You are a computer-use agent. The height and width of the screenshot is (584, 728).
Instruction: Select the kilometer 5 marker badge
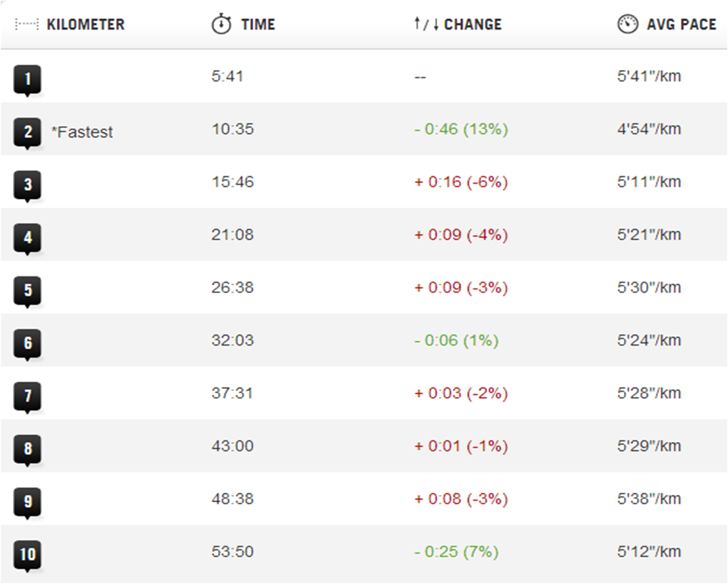pos(27,290)
